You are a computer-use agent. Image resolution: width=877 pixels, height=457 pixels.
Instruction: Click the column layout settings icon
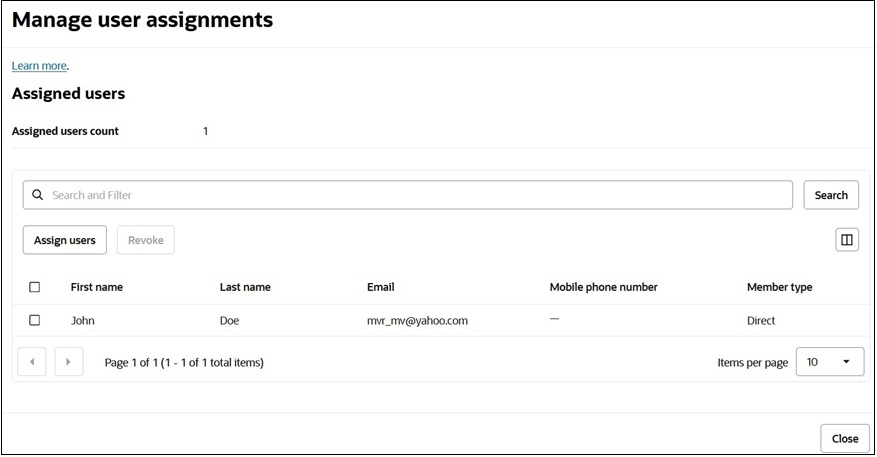(x=846, y=240)
